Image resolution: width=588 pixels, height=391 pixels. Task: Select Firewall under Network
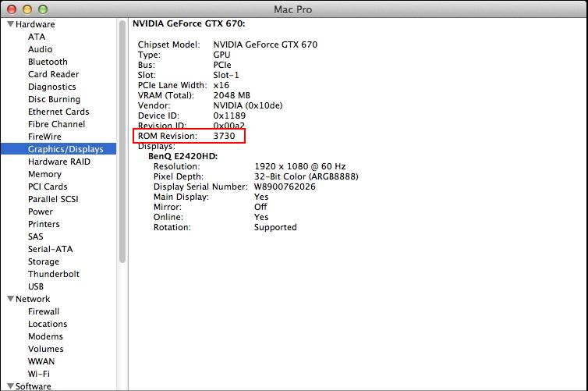(44, 311)
